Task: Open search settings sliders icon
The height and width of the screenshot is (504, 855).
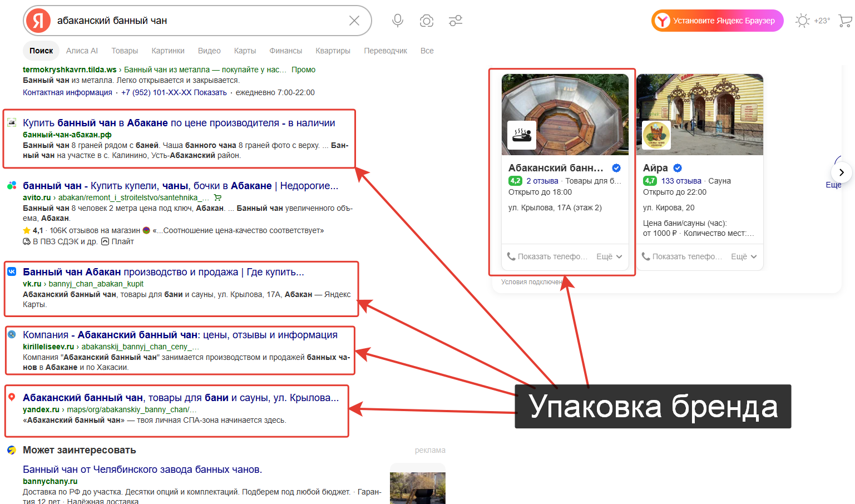Action: (456, 21)
